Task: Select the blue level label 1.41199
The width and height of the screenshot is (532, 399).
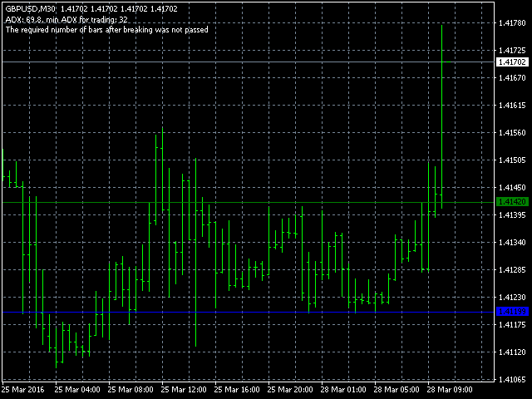Action: click(x=512, y=312)
